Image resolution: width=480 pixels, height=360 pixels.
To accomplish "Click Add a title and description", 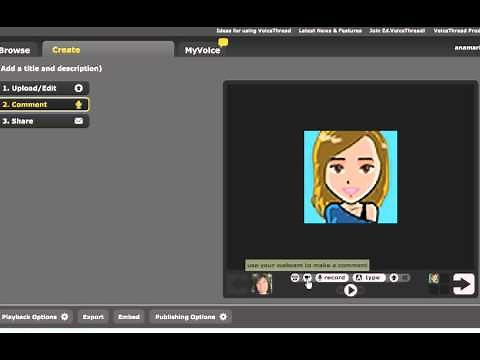I will [51, 68].
